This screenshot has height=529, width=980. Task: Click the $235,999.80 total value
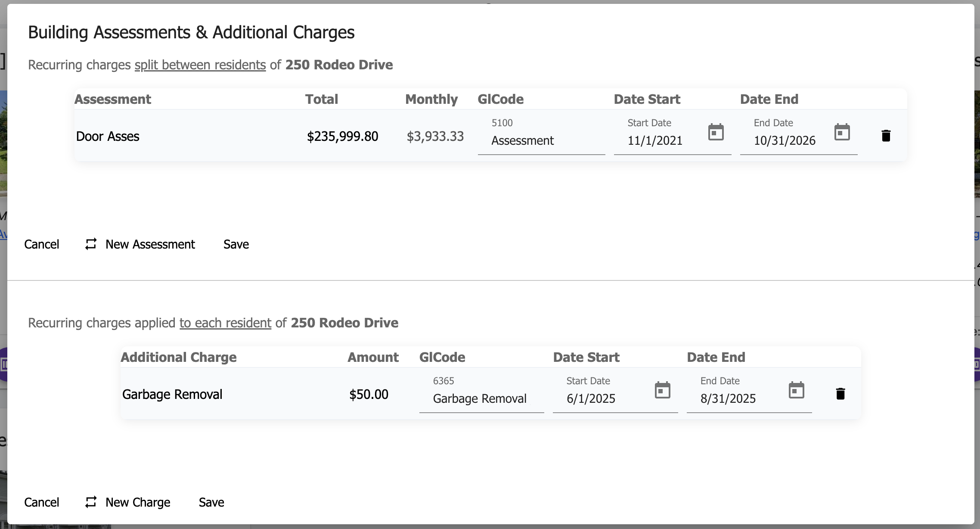(342, 136)
